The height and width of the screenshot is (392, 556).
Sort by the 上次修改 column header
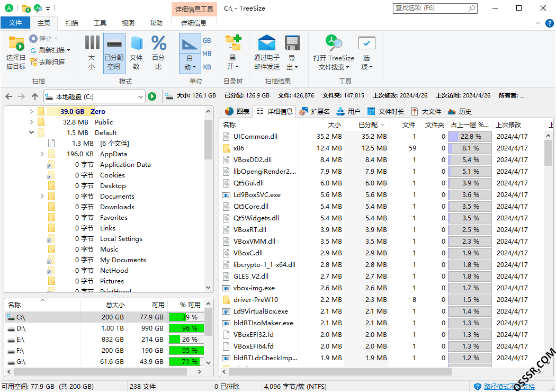518,125
